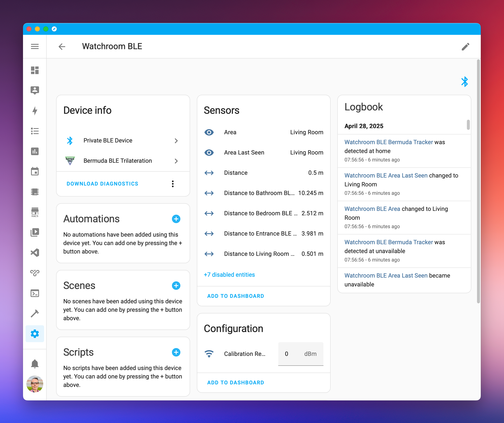Image resolution: width=504 pixels, height=423 pixels.
Task: Open Settings gear in sidebar
Action: [35, 334]
